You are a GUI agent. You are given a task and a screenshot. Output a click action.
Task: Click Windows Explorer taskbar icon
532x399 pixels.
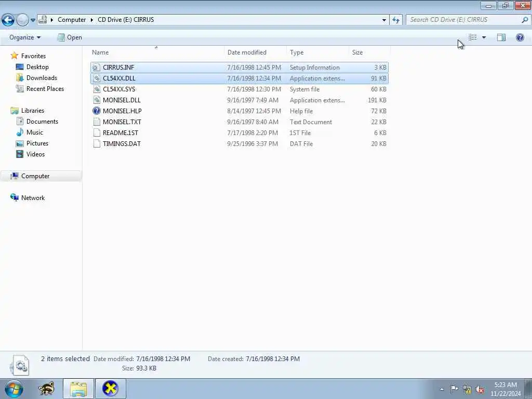coord(78,389)
